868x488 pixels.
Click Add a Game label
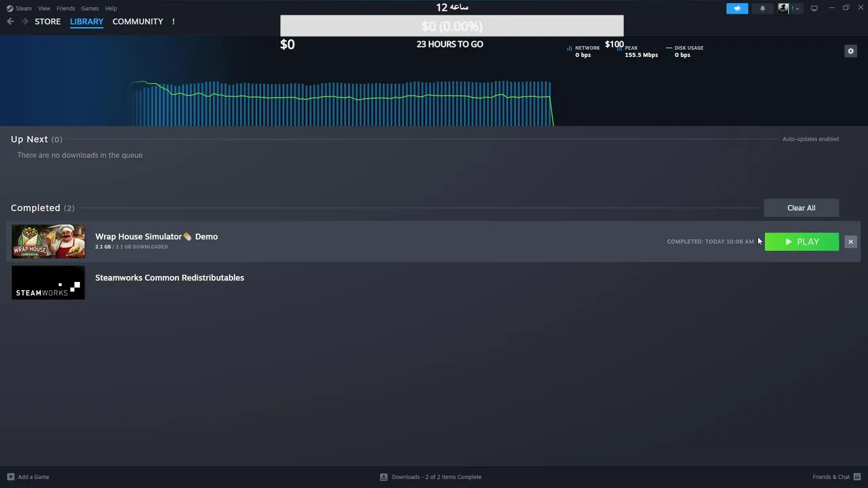[x=33, y=477]
